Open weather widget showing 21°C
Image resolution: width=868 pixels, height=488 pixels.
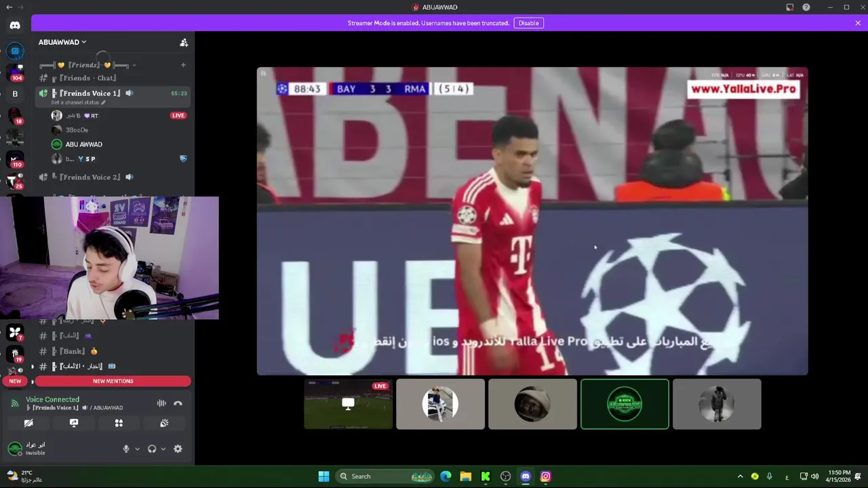[x=24, y=476]
